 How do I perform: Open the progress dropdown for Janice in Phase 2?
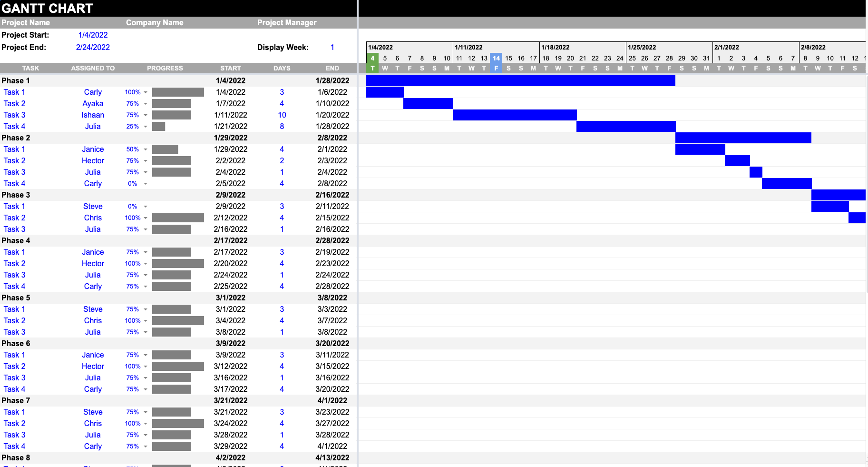pyautogui.click(x=146, y=149)
